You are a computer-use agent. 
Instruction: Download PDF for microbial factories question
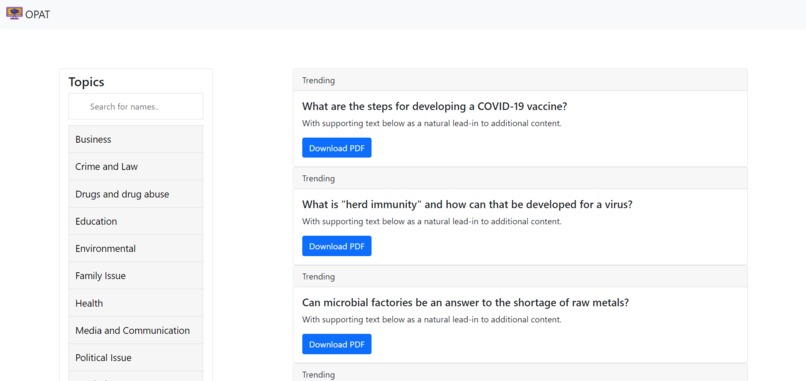(x=337, y=344)
